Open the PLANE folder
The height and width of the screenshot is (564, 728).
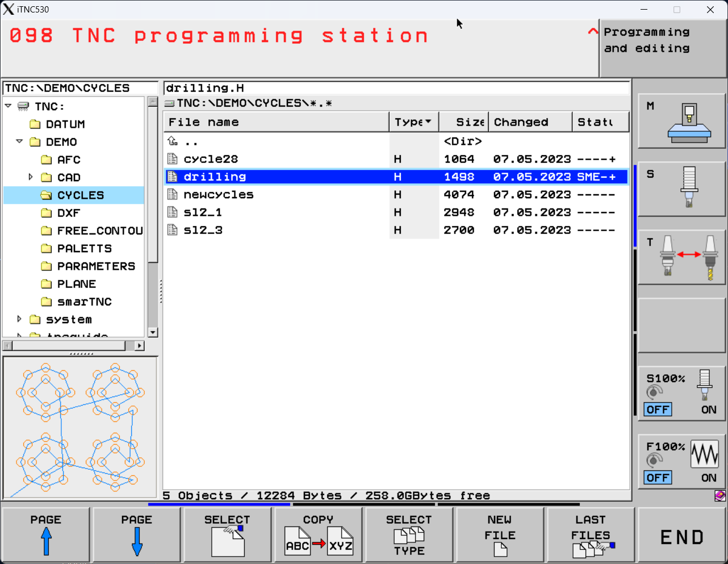[69, 284]
